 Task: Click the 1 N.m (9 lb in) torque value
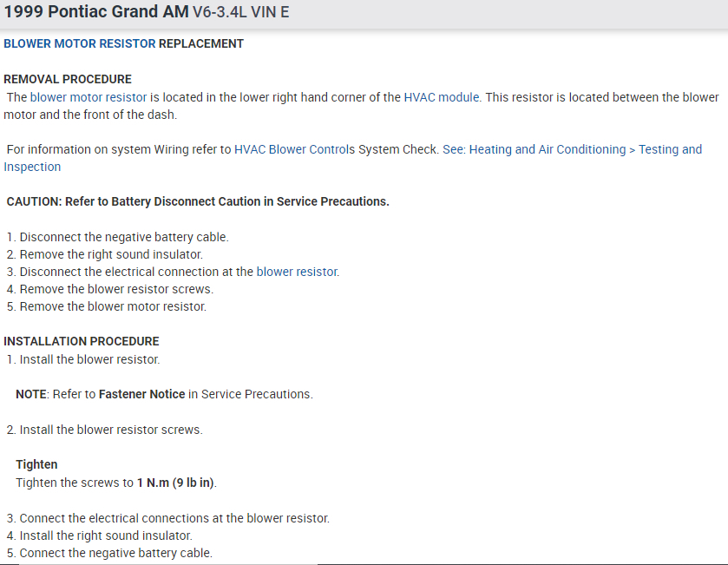[176, 483]
